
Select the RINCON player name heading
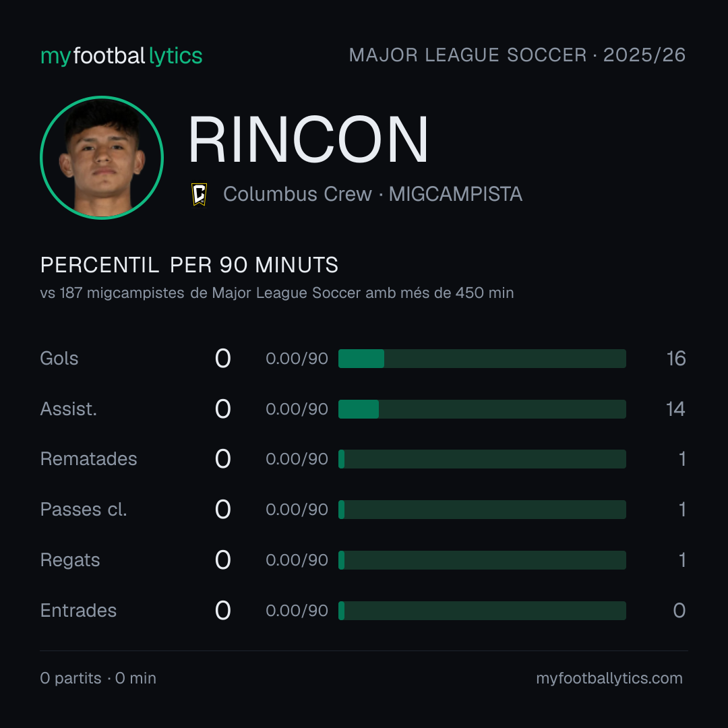point(308,140)
